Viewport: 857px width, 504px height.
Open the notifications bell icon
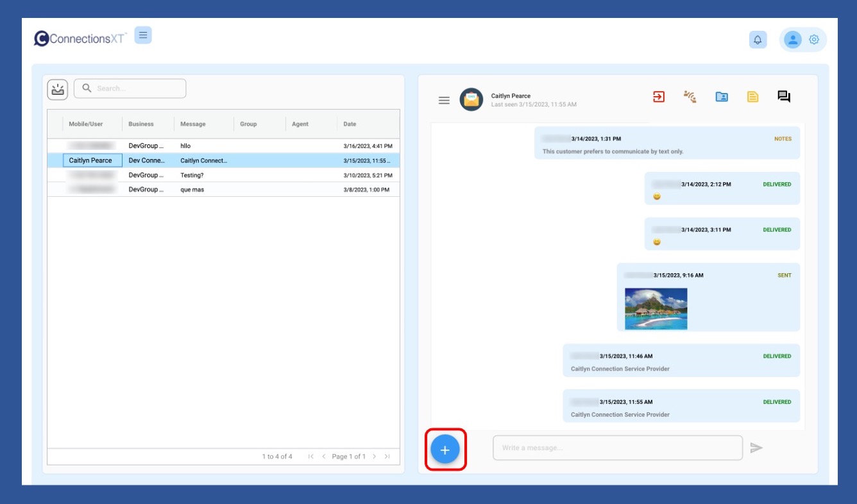point(758,40)
